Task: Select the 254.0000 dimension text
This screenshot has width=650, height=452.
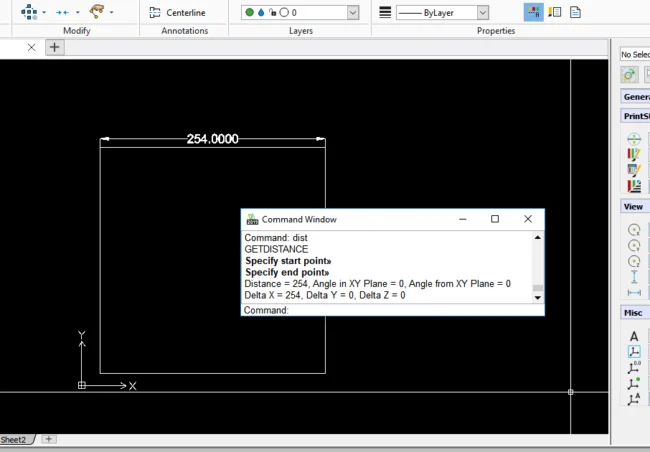Action: tap(212, 139)
